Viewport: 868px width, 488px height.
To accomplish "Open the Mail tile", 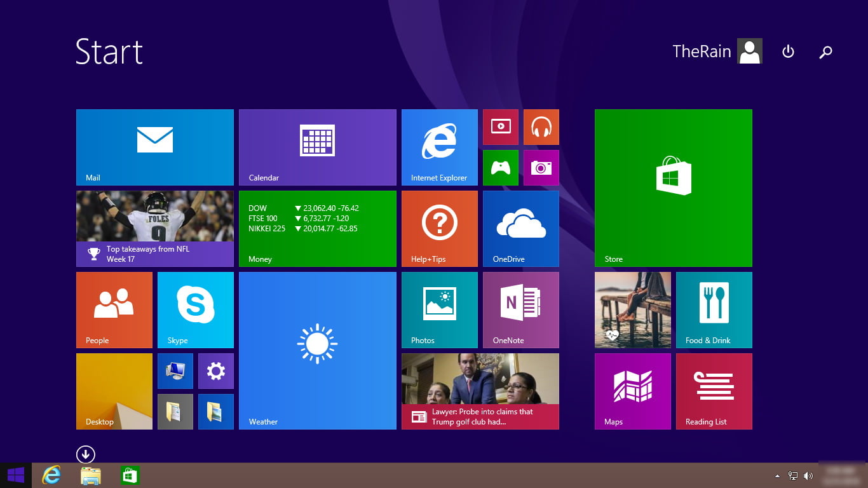I will tap(155, 147).
